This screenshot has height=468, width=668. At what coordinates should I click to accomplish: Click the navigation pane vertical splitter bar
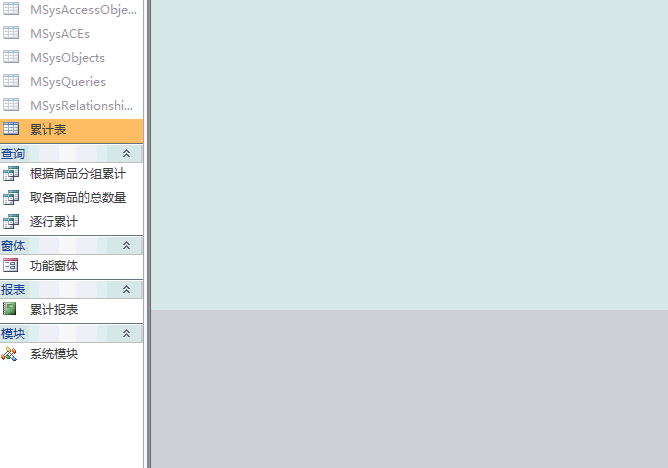tap(149, 234)
